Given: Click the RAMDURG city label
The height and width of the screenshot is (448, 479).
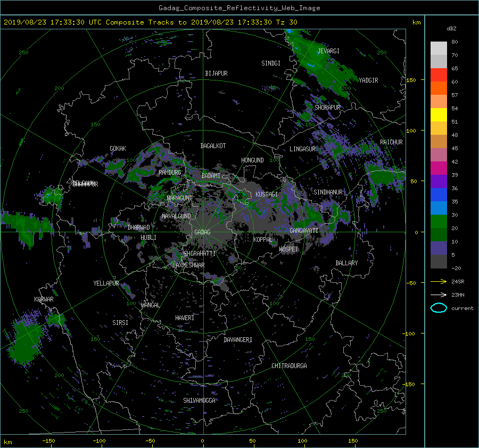Looking at the screenshot, I should point(170,173).
